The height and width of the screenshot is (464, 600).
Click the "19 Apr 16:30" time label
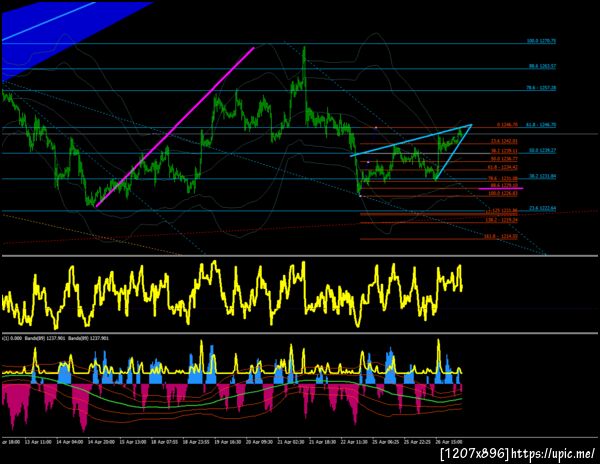(228, 442)
